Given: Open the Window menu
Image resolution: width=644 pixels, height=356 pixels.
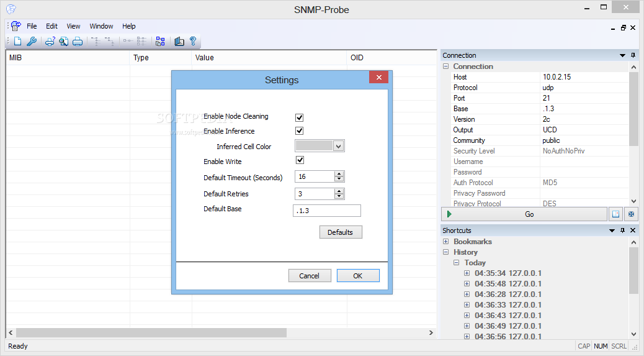Looking at the screenshot, I should coord(101,26).
